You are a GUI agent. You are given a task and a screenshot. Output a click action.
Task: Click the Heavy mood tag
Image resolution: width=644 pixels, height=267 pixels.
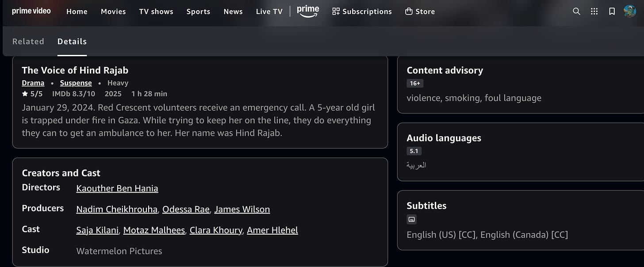(x=118, y=83)
